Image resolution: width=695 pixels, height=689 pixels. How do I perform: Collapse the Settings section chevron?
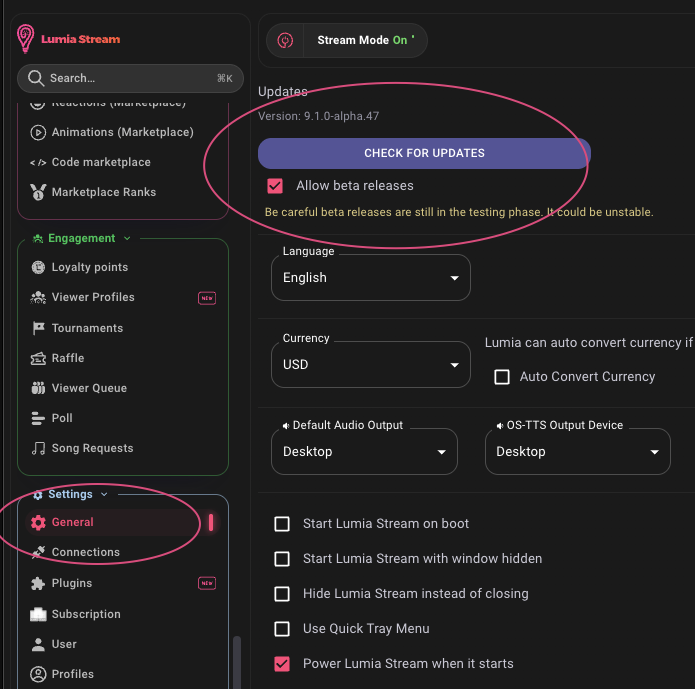tap(104, 494)
